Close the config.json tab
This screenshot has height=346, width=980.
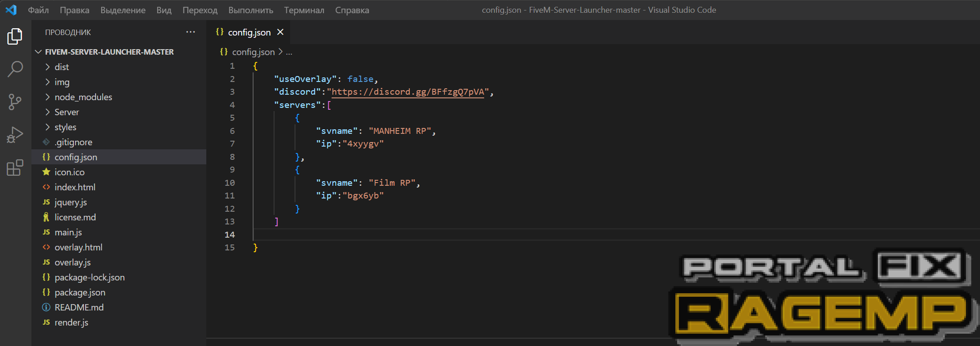(281, 32)
